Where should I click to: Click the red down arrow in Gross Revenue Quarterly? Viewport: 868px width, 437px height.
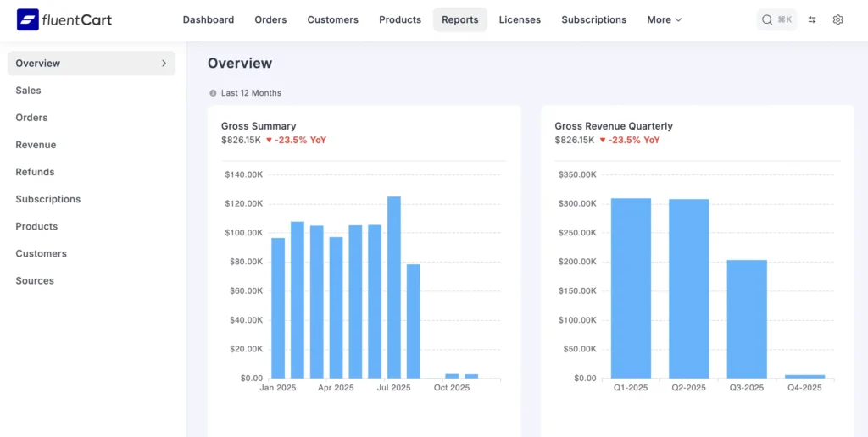602,141
